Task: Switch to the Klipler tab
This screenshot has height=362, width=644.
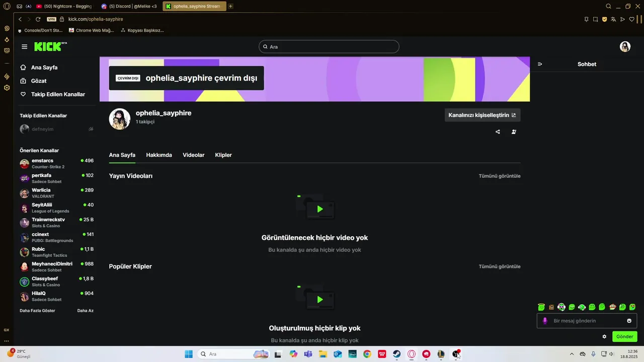Action: pyautogui.click(x=223, y=155)
